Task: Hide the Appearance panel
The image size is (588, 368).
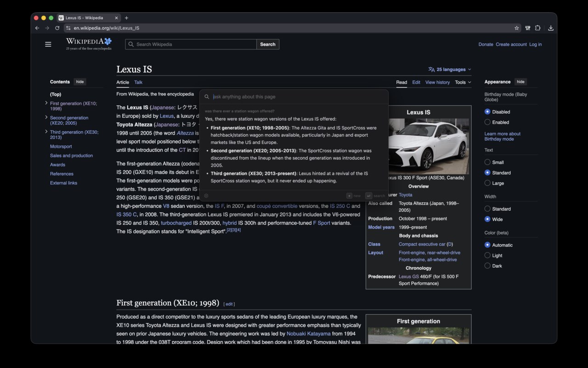Action: pyautogui.click(x=520, y=82)
